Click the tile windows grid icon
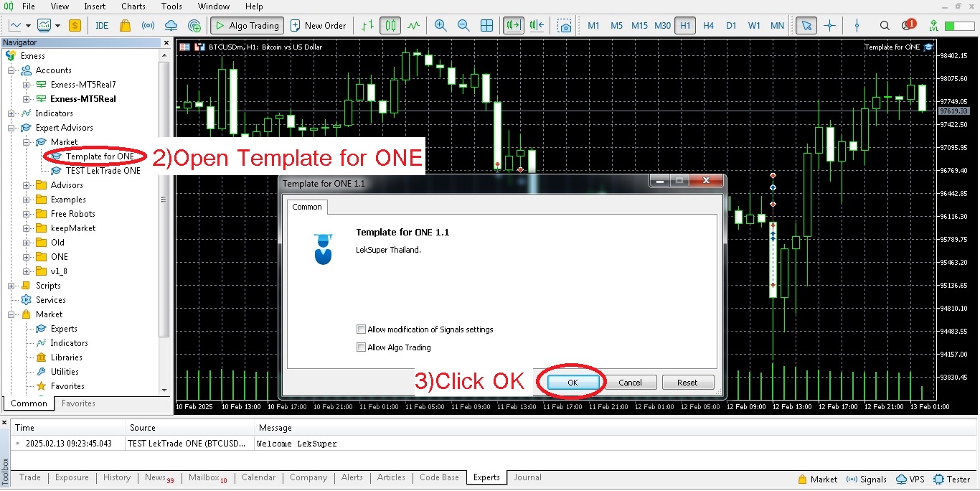Image resolution: width=980 pixels, height=491 pixels. (x=486, y=26)
